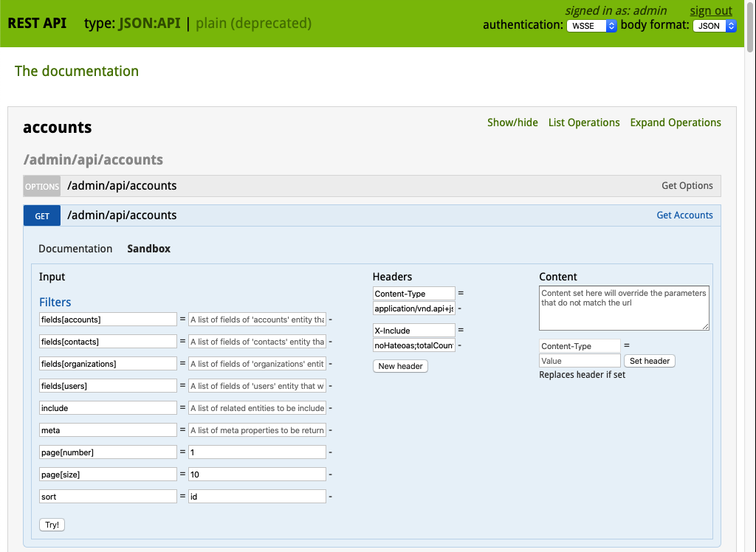Focus the Content textarea
This screenshot has height=552, width=756.
(x=624, y=308)
